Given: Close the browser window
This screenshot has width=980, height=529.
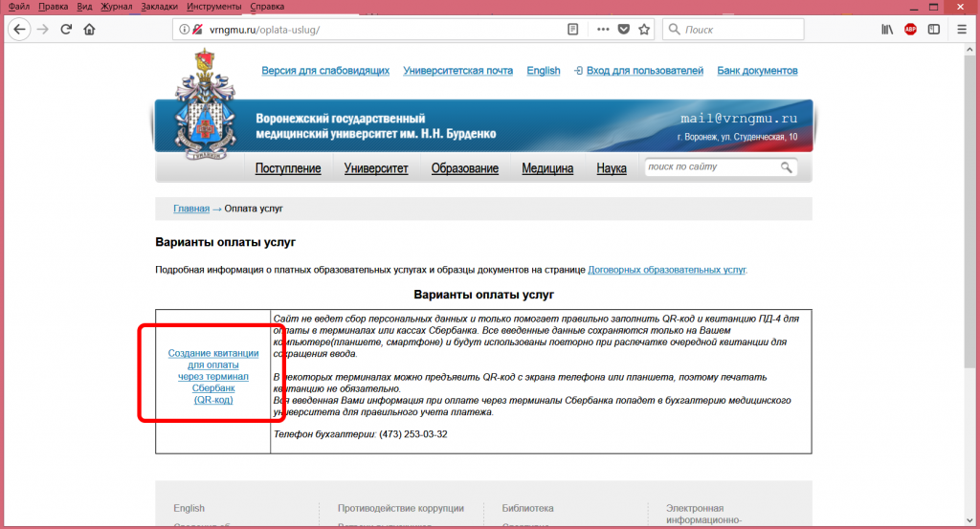Looking at the screenshot, I should point(961,7).
